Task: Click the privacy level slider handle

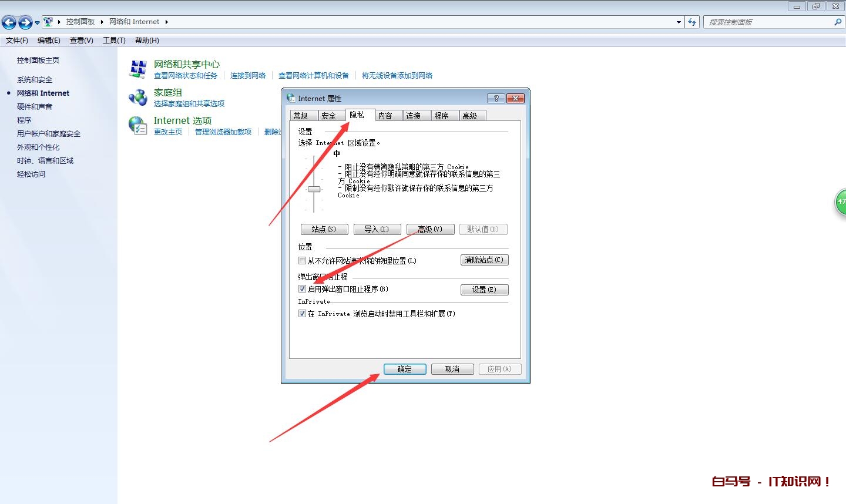Action: (314, 189)
